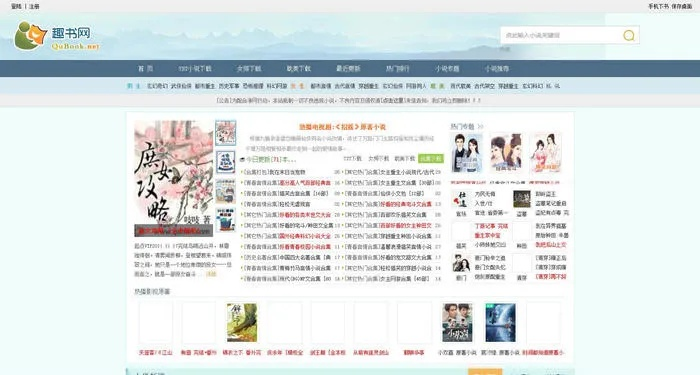
Task: Select the 历史军事 category link
Action: (x=229, y=86)
